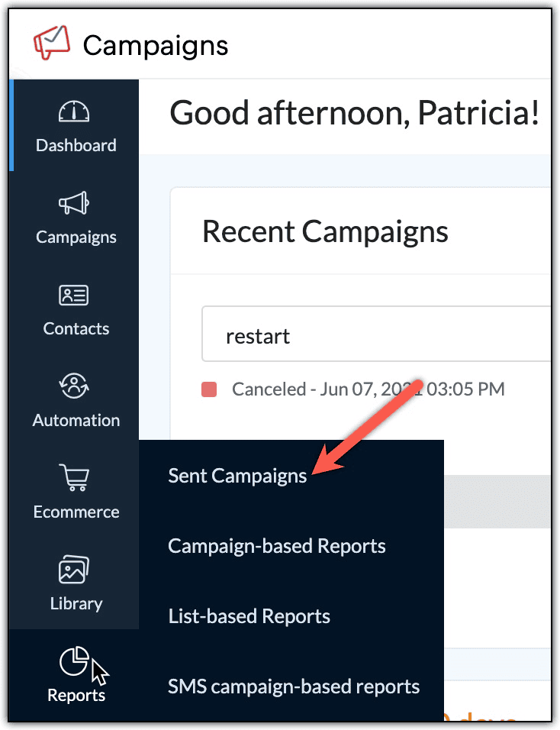Image resolution: width=560 pixels, height=730 pixels.
Task: Click the Library label in sidebar
Action: [x=76, y=604]
